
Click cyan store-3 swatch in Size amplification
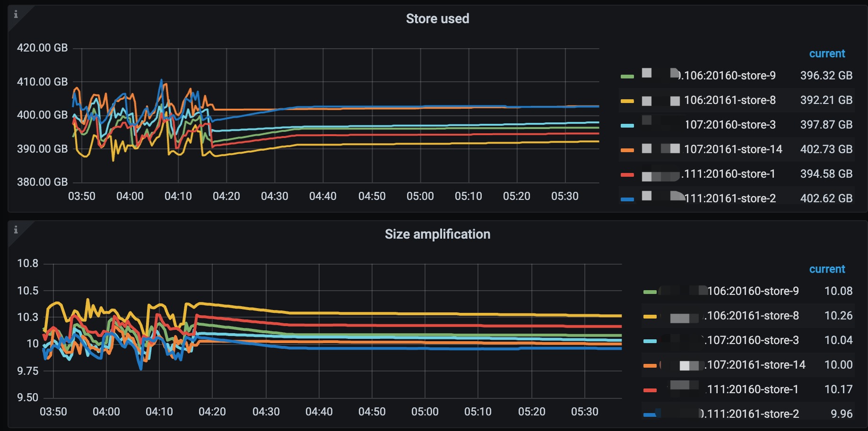[x=650, y=341]
